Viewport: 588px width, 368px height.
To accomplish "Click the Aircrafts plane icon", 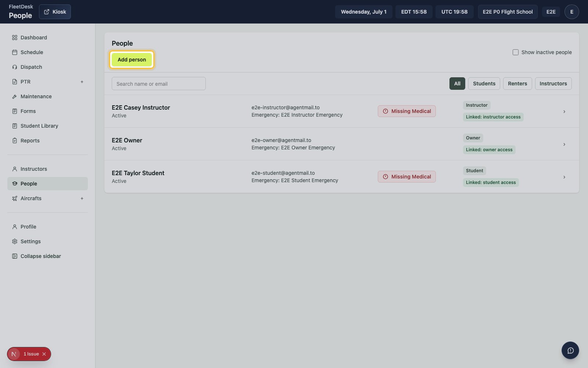I will coord(15,198).
